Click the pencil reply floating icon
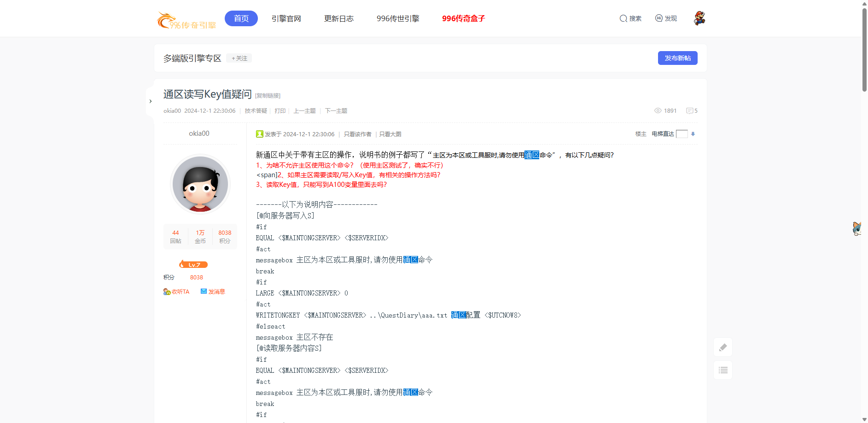The width and height of the screenshot is (868, 423). (723, 347)
